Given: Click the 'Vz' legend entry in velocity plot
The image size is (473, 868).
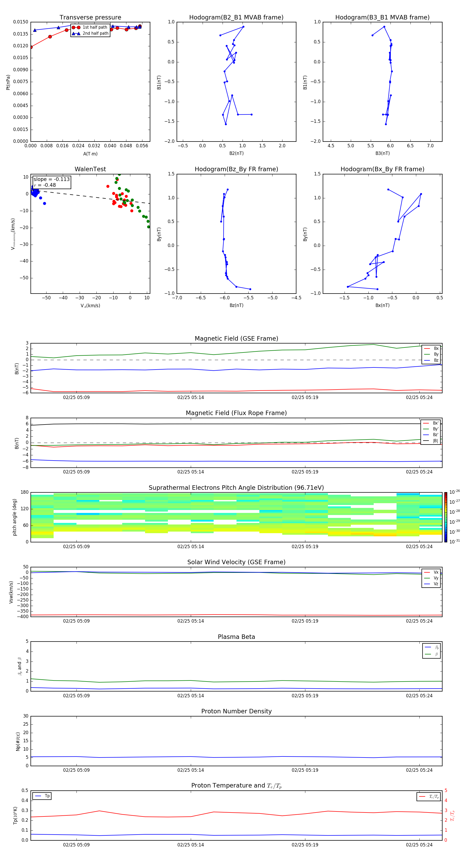Looking at the screenshot, I should pyautogui.click(x=431, y=584).
